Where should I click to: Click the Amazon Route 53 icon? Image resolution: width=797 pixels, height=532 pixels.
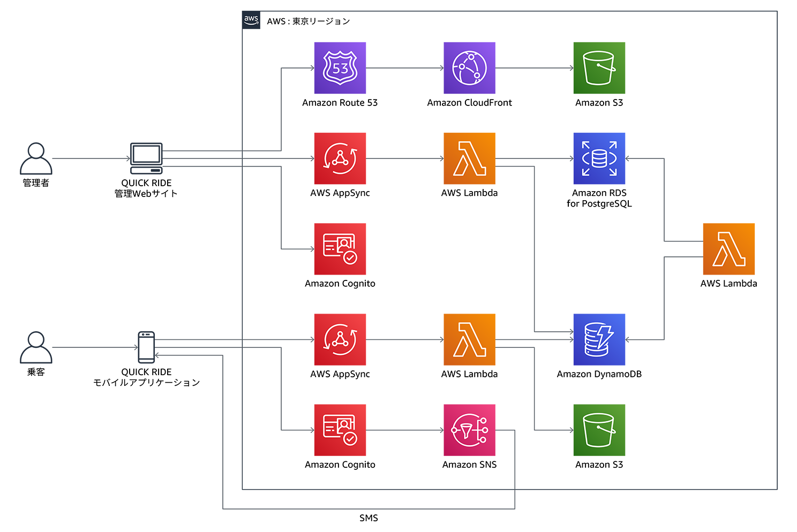340,68
